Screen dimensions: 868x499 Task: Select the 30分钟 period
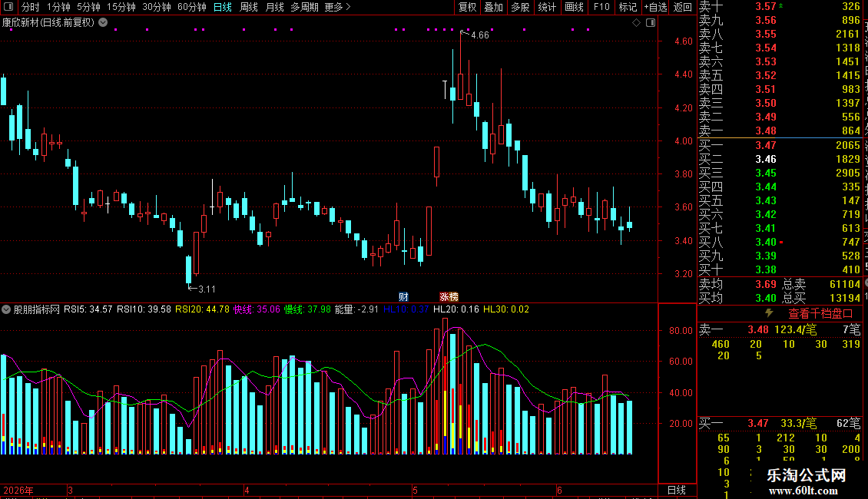tap(157, 7)
